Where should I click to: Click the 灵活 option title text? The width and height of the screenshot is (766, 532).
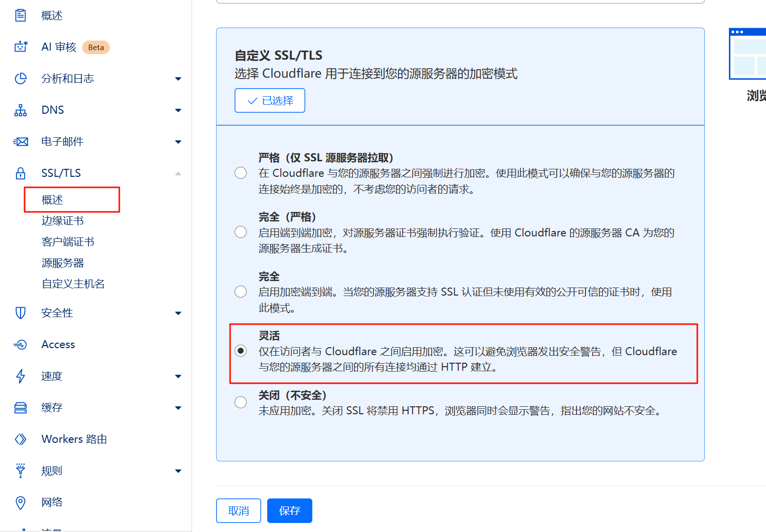click(x=269, y=336)
